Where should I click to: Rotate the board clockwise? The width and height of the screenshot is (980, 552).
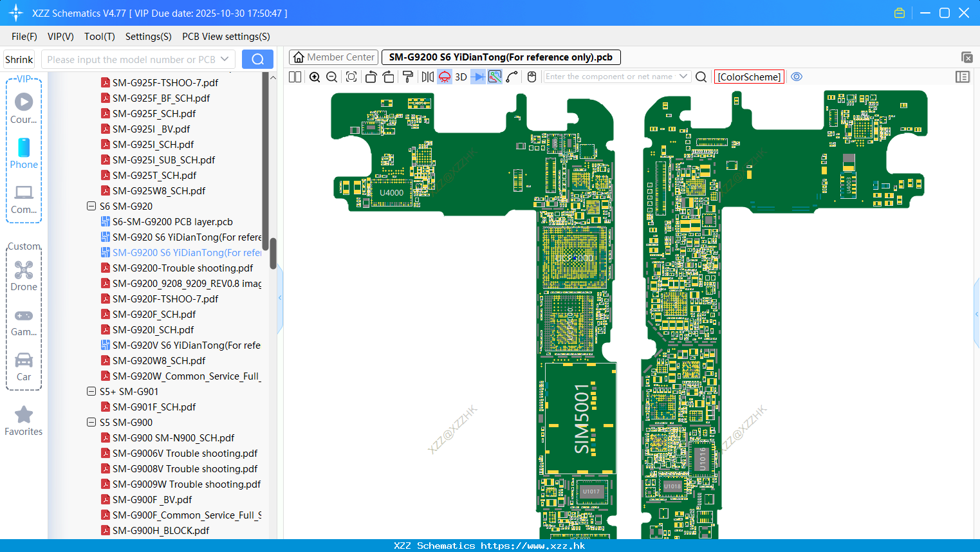point(389,77)
